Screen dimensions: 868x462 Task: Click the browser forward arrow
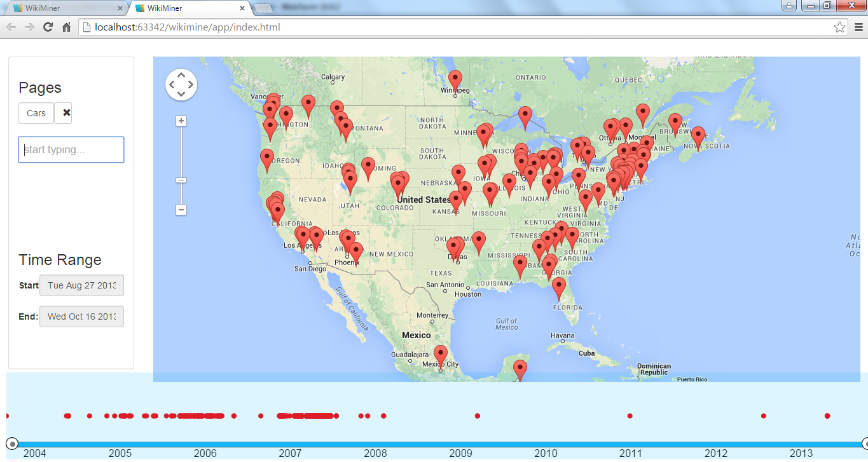(29, 27)
